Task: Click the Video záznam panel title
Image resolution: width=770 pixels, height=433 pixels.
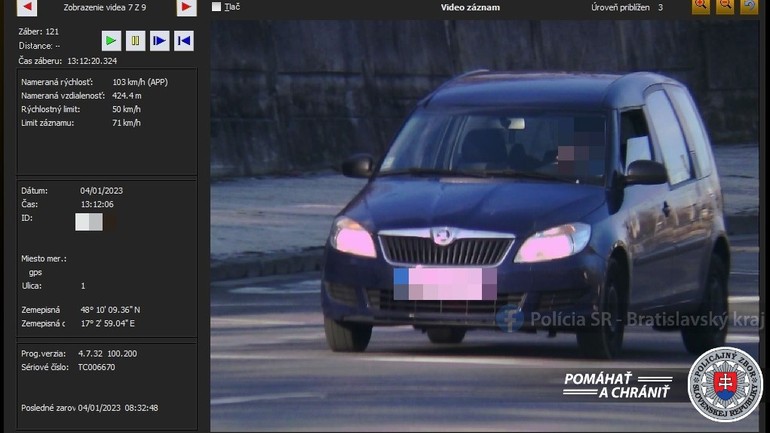Action: tap(470, 8)
